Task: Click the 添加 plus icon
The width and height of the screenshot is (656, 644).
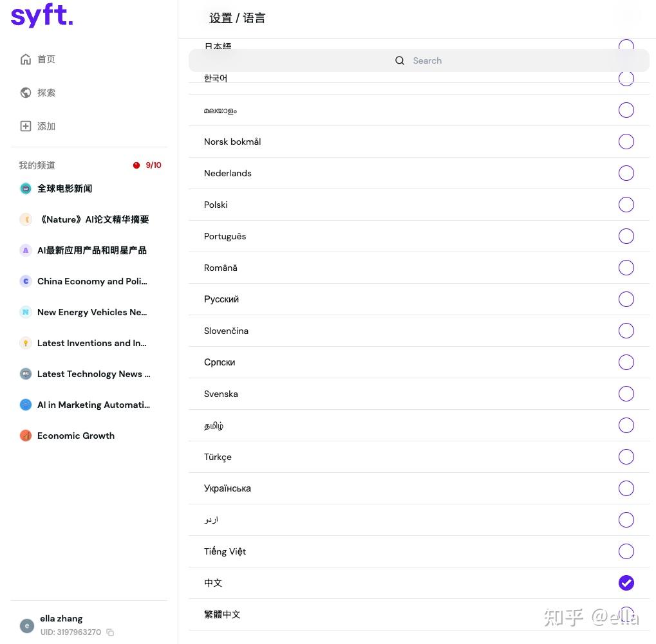Action: [x=26, y=126]
